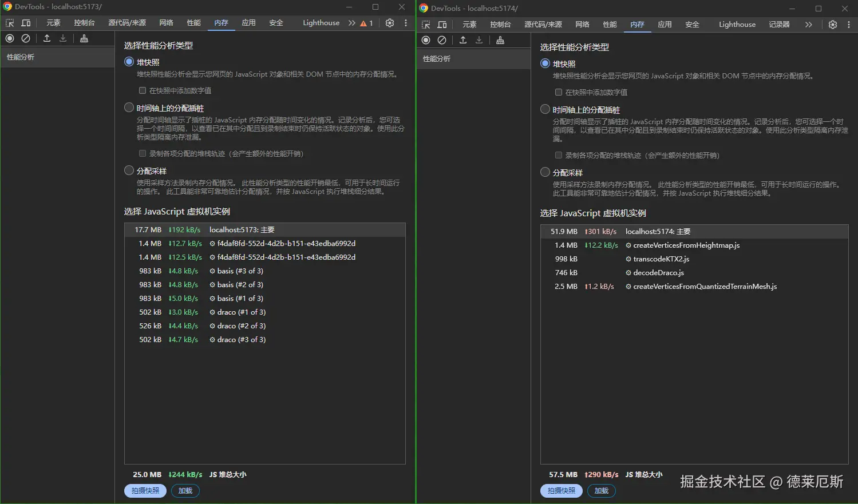Select localhost:5173: 主要 VM instance row

[x=265, y=230]
